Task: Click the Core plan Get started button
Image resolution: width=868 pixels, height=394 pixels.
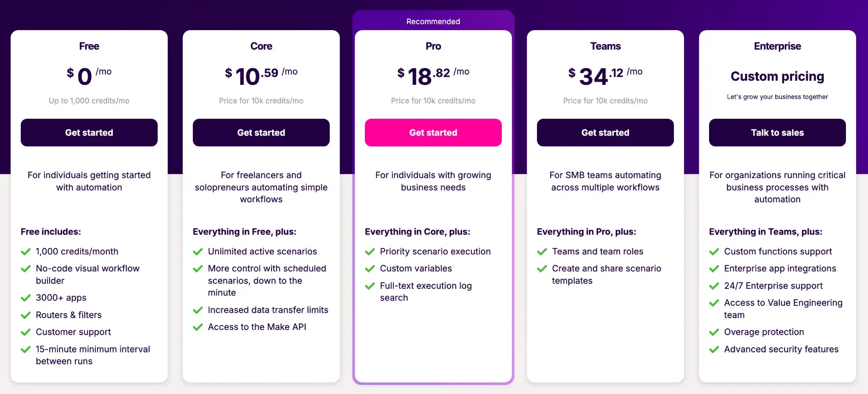Action: [x=261, y=133]
